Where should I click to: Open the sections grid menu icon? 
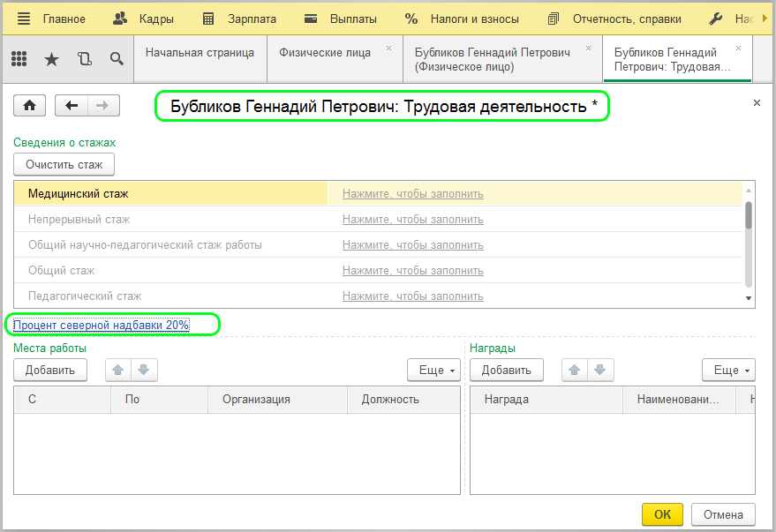(x=19, y=59)
